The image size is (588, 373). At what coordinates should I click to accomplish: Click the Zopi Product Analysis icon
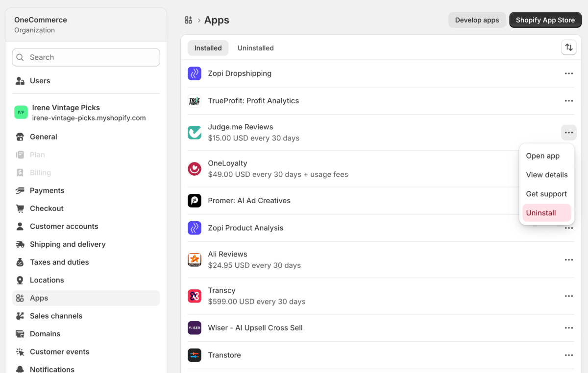coord(195,228)
